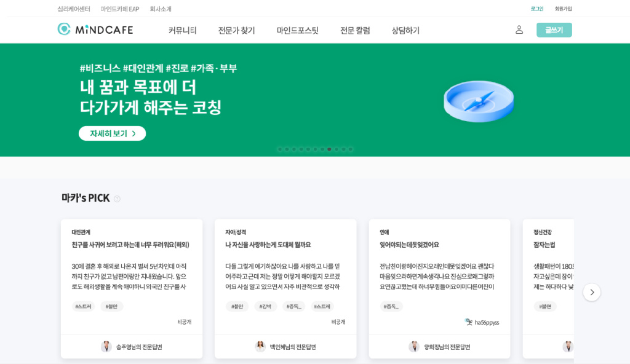Open the 커뮤니티 menu
This screenshot has height=364, width=630.
[182, 31]
